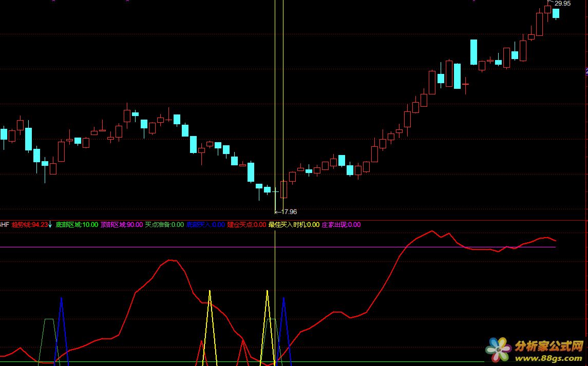Image resolution: width=588 pixels, height=366 pixels.
Task: Select the 买点准备:0.00 indicator label
Action: point(165,225)
